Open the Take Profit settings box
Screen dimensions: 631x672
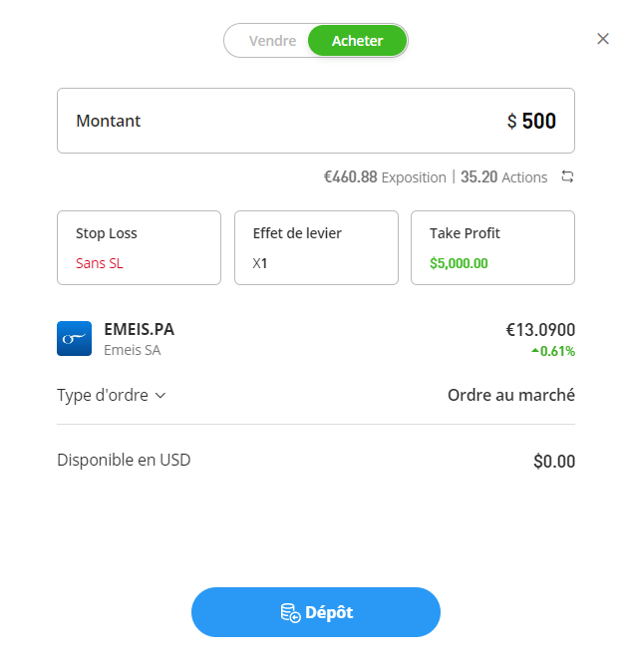pyautogui.click(x=492, y=247)
